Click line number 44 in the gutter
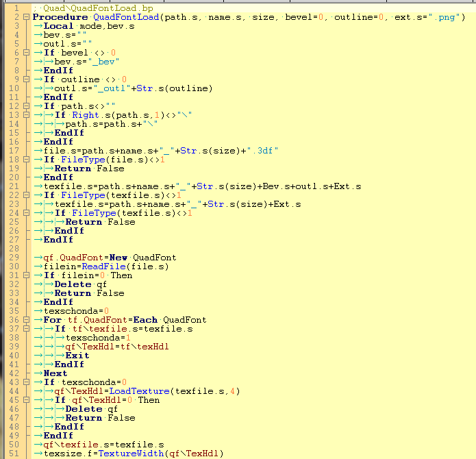Screen dimensions: 476x459 point(14,391)
